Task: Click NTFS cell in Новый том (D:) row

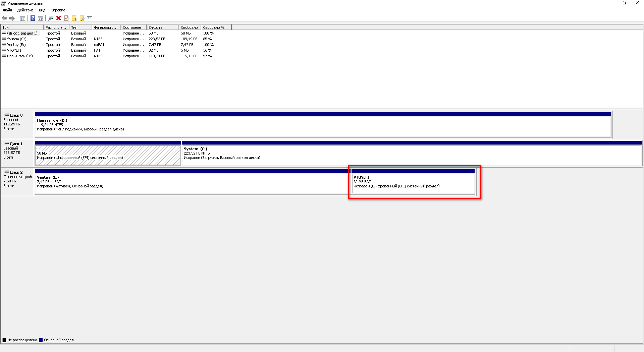Action: click(x=98, y=56)
